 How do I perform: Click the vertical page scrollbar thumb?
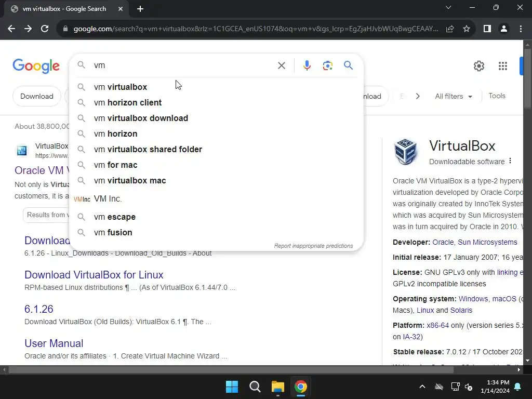[x=527, y=79]
